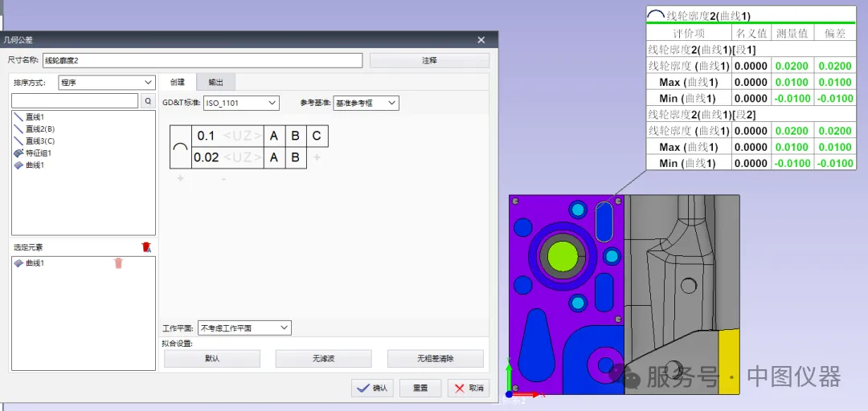Viewport: 868px width, 411px height.
Task: Click the line profile symbol in tolerance frame
Action: (x=181, y=147)
